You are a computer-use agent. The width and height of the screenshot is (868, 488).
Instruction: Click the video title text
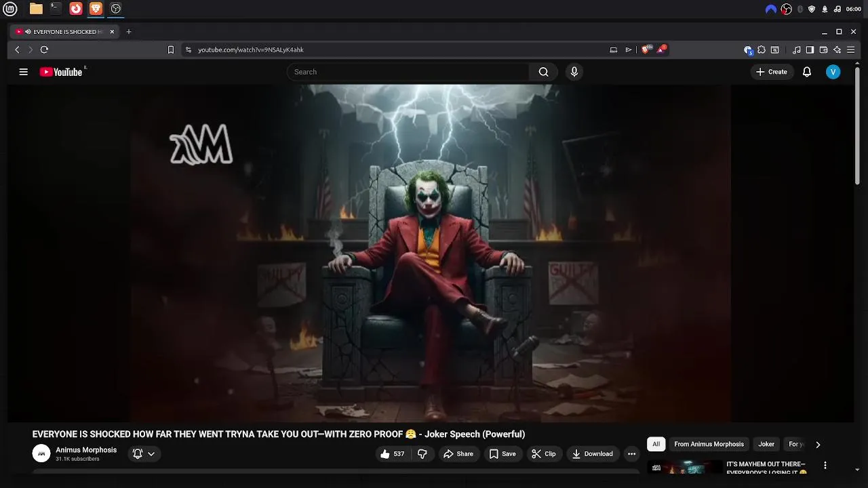tap(279, 434)
